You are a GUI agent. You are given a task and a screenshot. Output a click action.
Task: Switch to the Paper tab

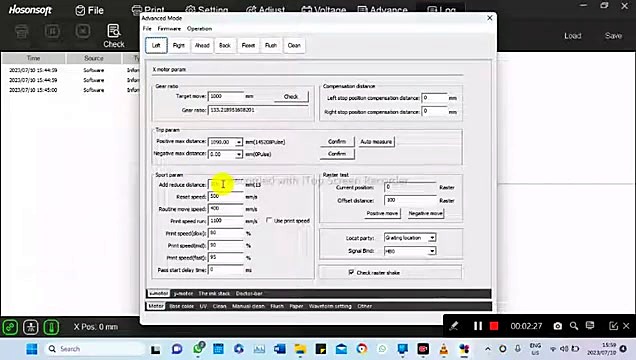[x=296, y=306]
